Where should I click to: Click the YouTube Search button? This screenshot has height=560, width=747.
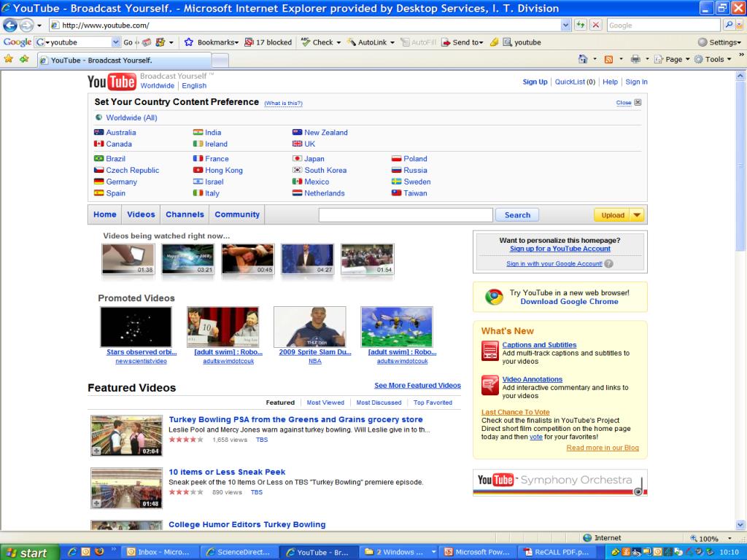517,215
